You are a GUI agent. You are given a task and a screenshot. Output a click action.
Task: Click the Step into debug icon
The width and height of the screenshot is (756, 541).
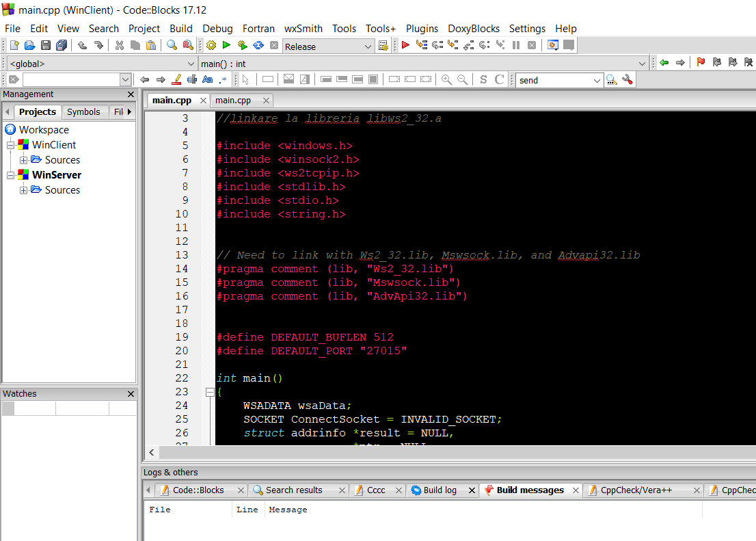click(453, 45)
